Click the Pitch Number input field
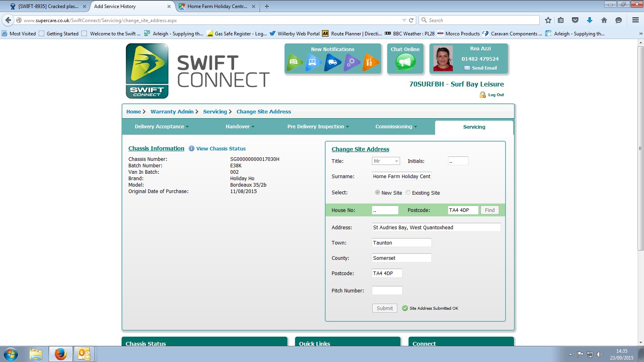Image resolution: width=644 pixels, height=362 pixels. coord(387,290)
